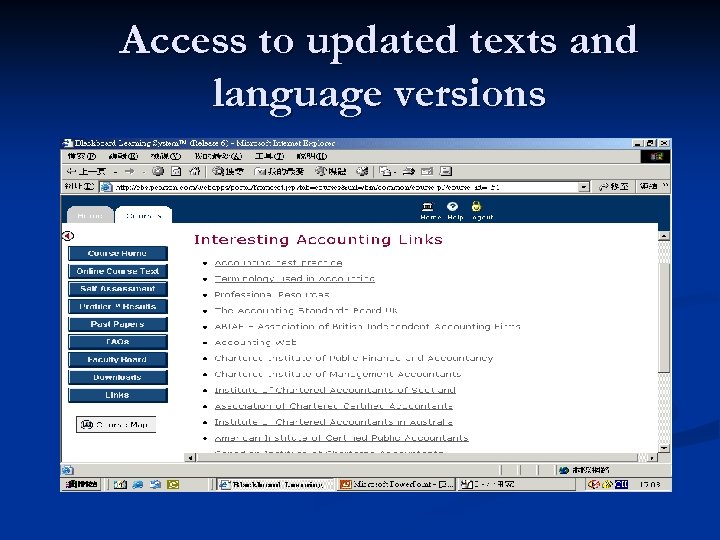
Task: Expand the Links toolbar chevron
Action: point(665,186)
